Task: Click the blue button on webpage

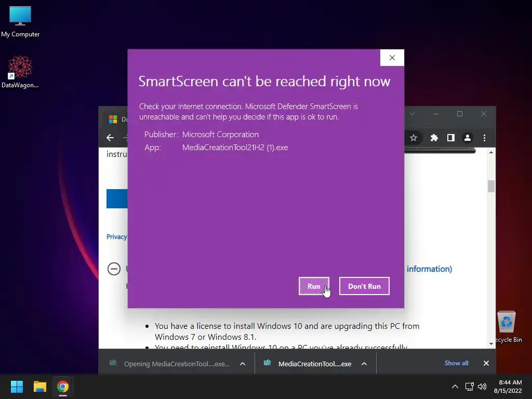Action: click(117, 198)
